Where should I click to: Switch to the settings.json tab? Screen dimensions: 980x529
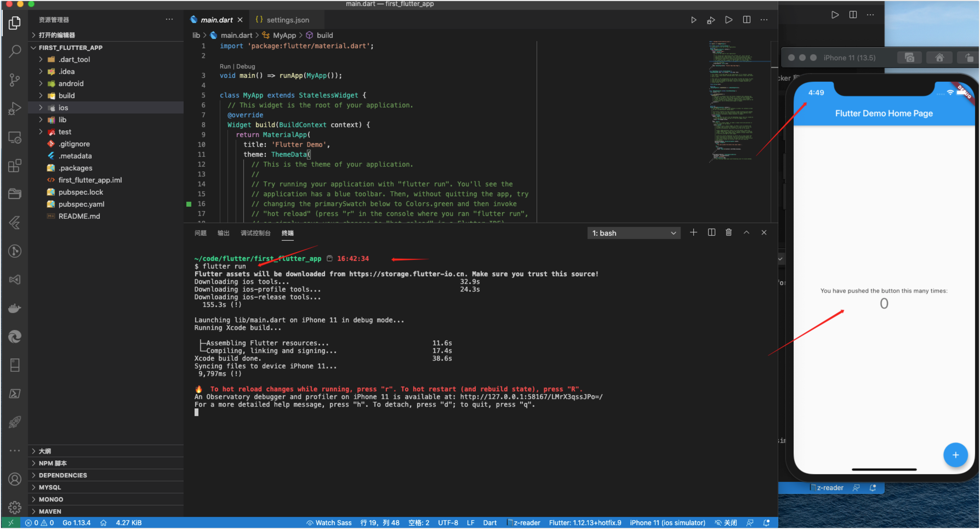[287, 20]
